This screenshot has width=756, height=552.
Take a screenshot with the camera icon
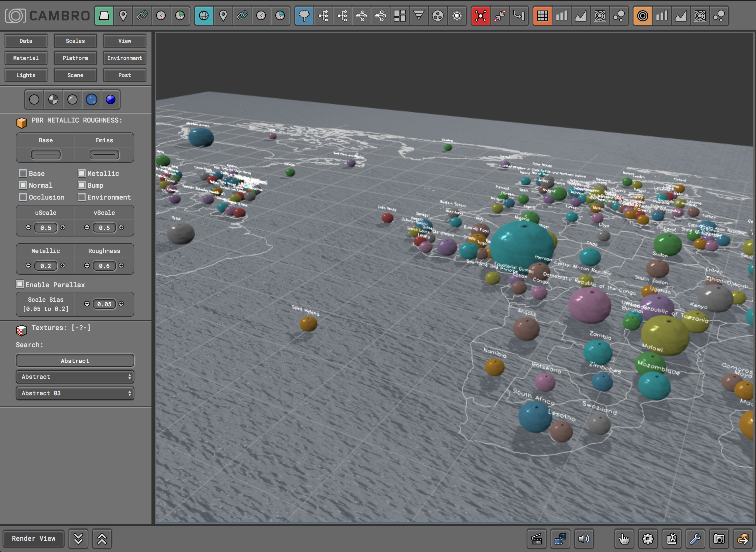point(719,538)
